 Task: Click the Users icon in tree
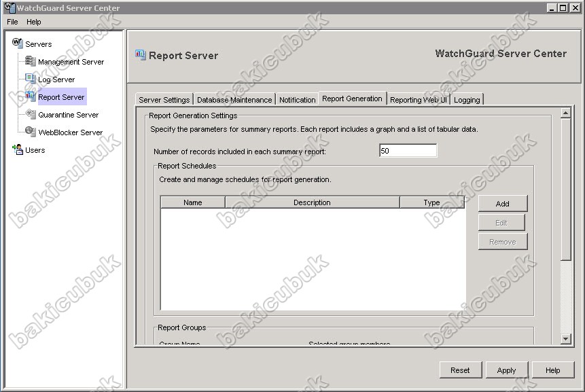18,149
